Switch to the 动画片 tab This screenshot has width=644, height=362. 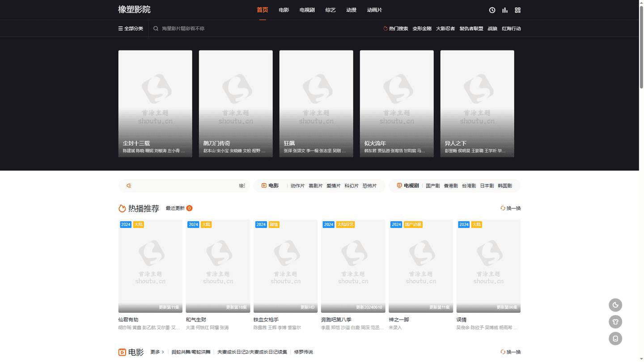point(375,10)
